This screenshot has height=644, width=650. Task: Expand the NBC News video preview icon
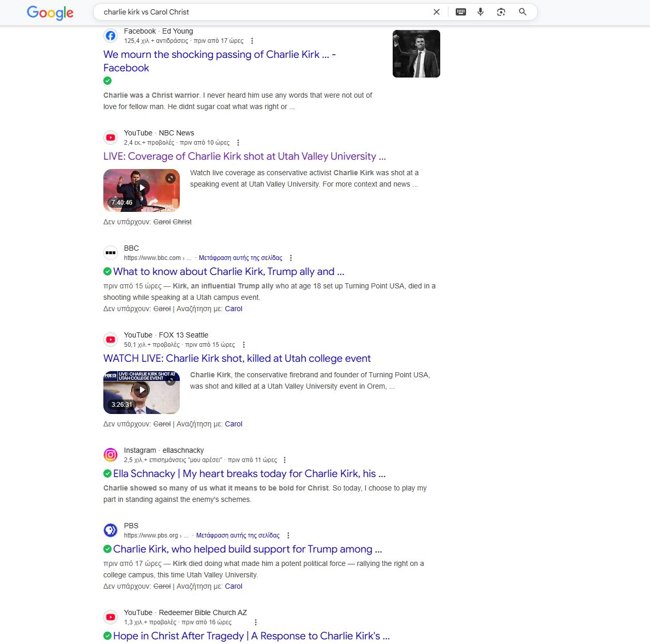[170, 178]
